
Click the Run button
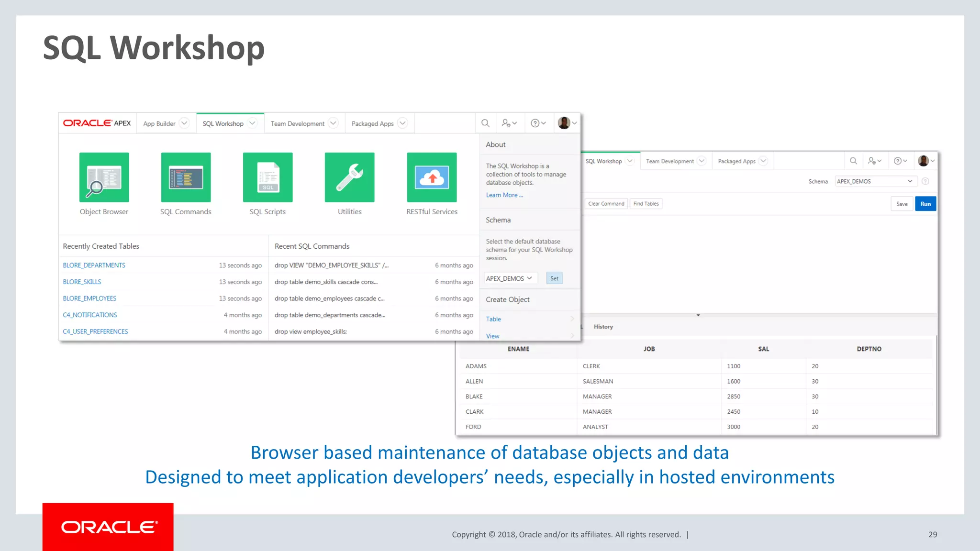point(925,204)
